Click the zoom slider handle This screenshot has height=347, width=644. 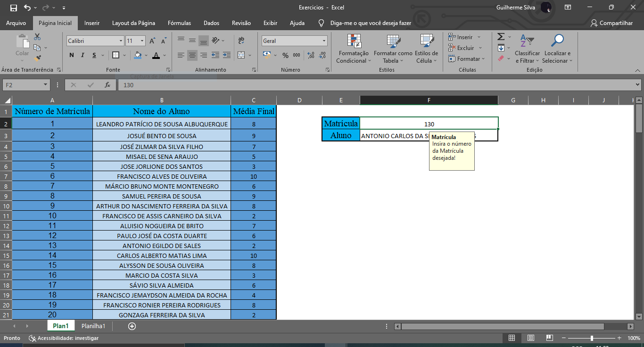point(592,338)
